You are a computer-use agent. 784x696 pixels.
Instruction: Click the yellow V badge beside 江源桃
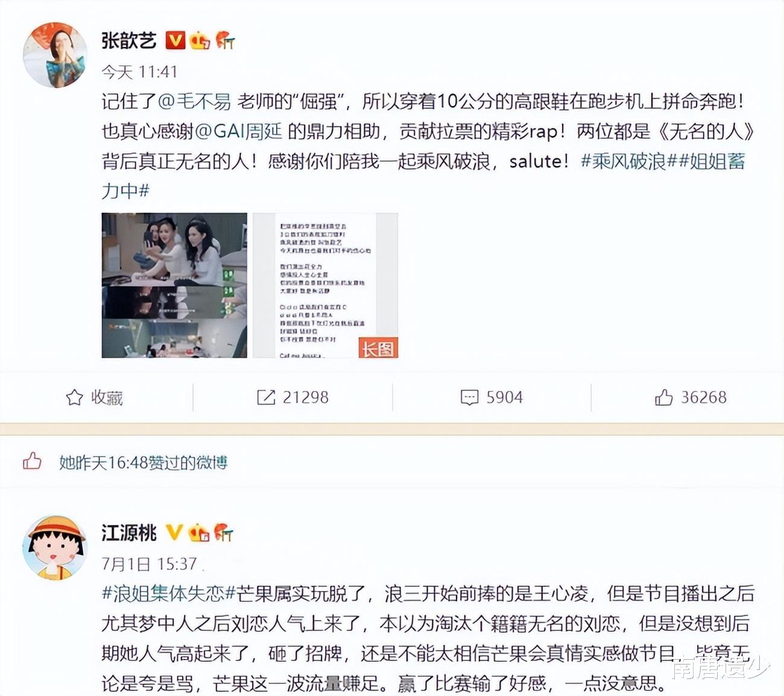pos(174,532)
